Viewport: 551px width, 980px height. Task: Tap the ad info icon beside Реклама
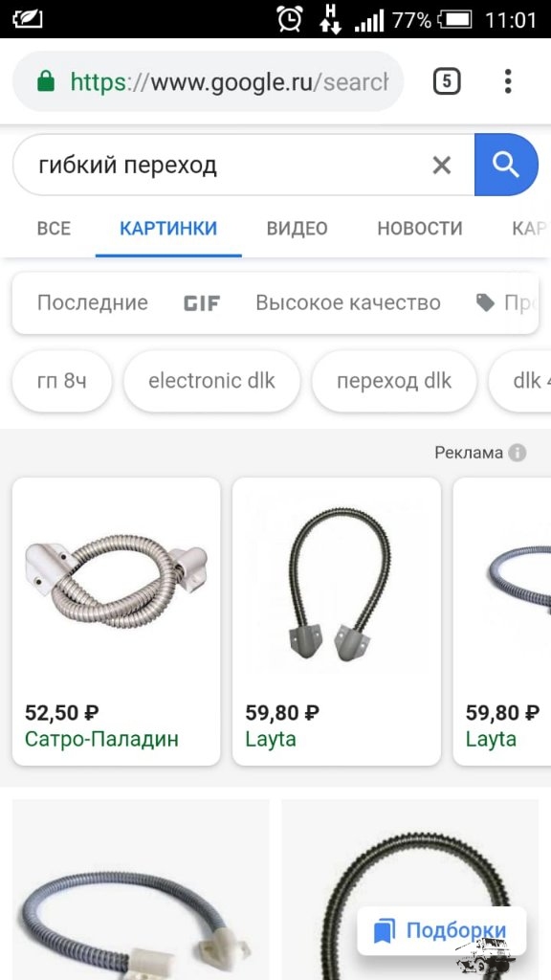(517, 453)
